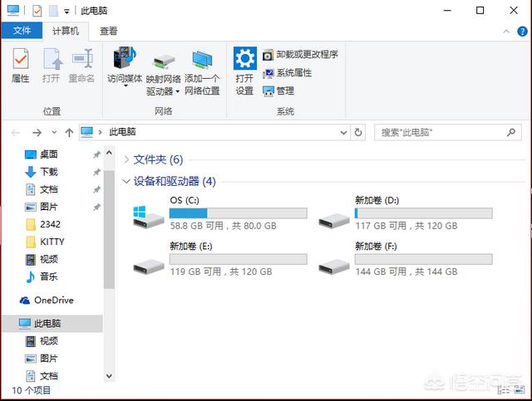This screenshot has width=532, height=401.
Task: Expand the 文件夹 (6) group
Action: click(126, 159)
